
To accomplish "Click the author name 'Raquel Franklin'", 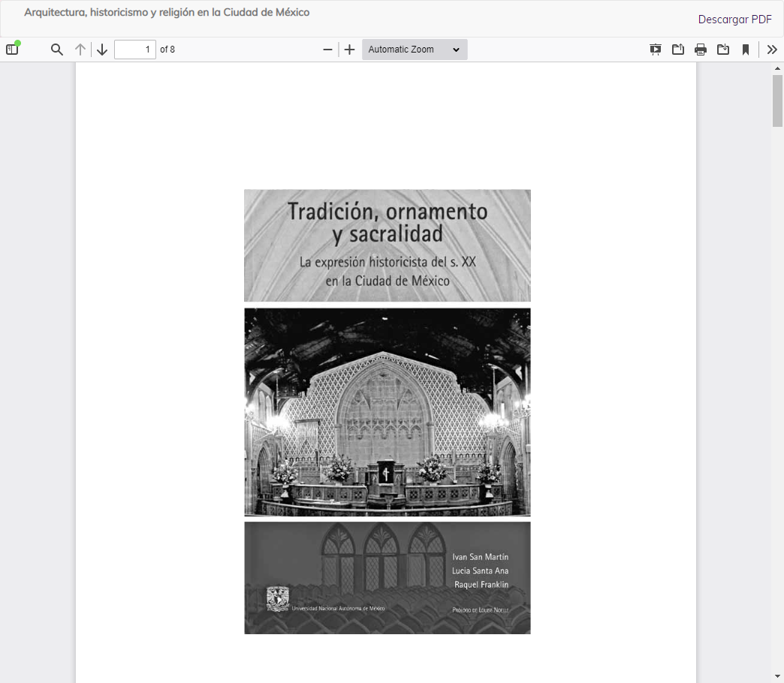I will [481, 585].
